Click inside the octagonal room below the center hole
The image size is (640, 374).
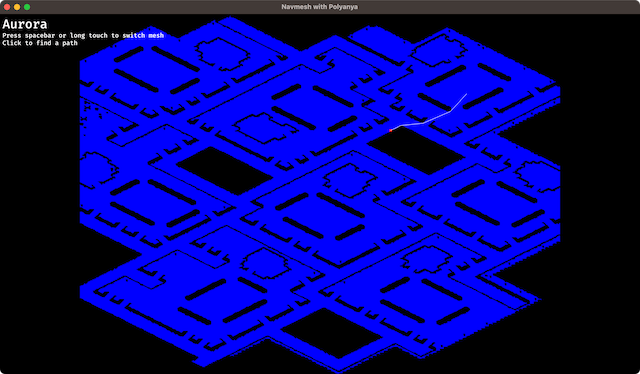pos(350,180)
